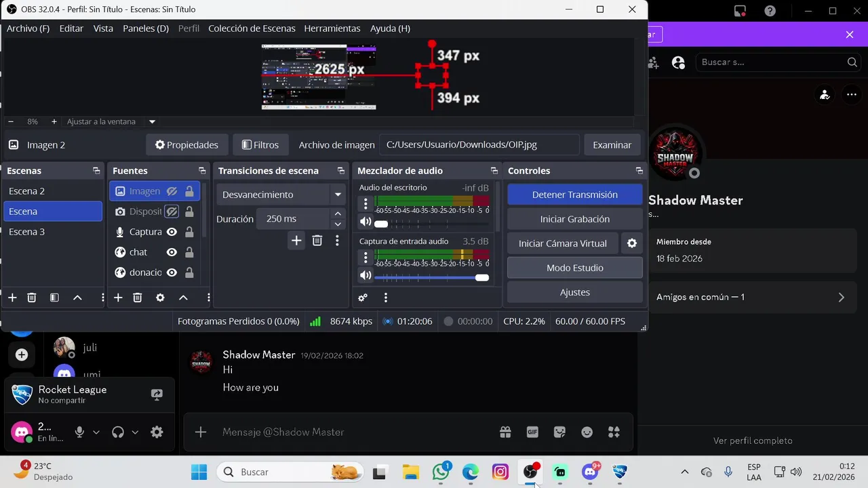Toggle lock on the Imagen source

coord(189,191)
